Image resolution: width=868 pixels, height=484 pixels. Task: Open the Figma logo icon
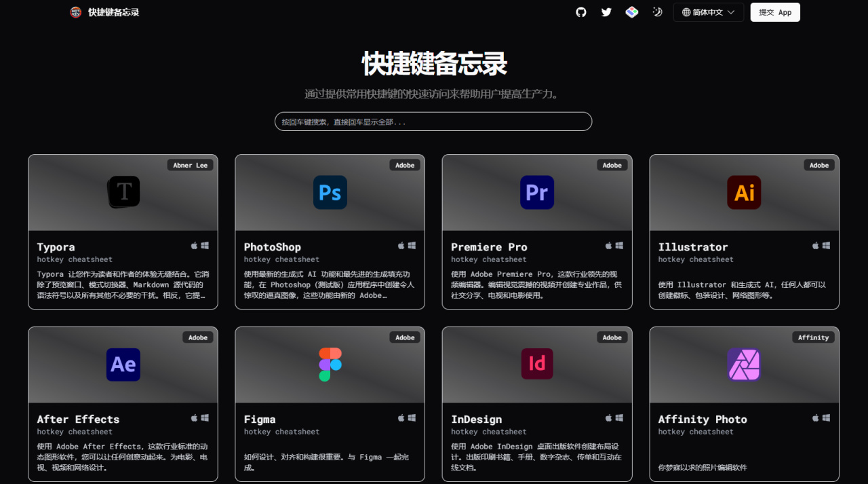tap(330, 365)
